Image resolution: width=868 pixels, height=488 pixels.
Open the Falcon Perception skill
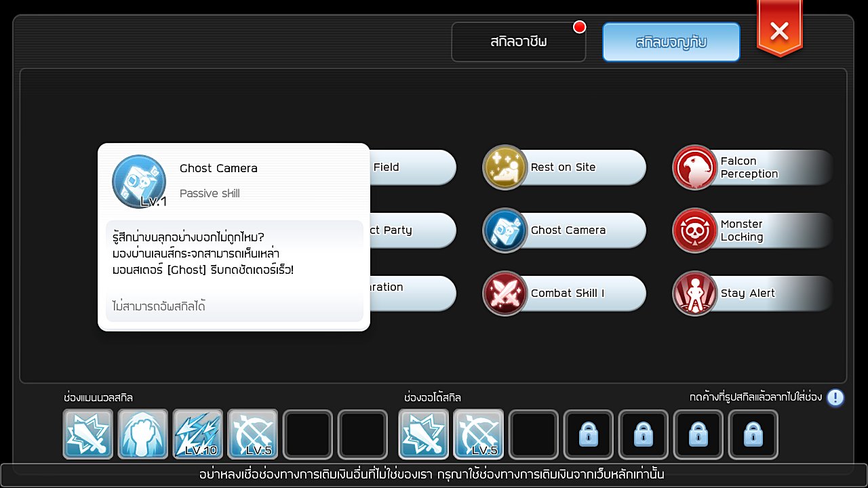pyautogui.click(x=695, y=167)
